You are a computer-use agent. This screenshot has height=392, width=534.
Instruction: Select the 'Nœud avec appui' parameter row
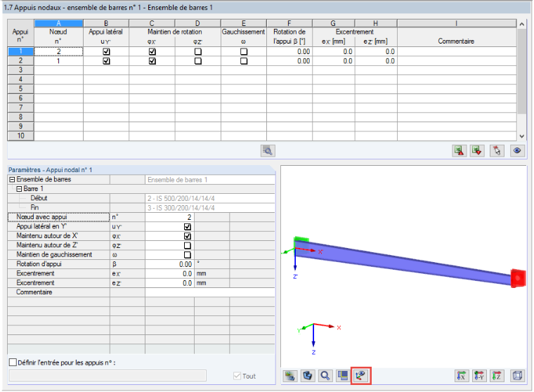coord(58,217)
